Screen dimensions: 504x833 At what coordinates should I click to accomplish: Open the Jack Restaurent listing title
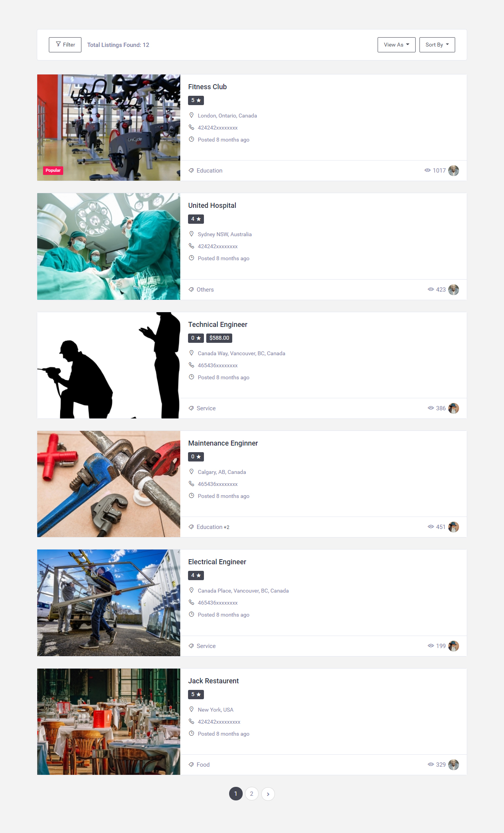tap(213, 681)
